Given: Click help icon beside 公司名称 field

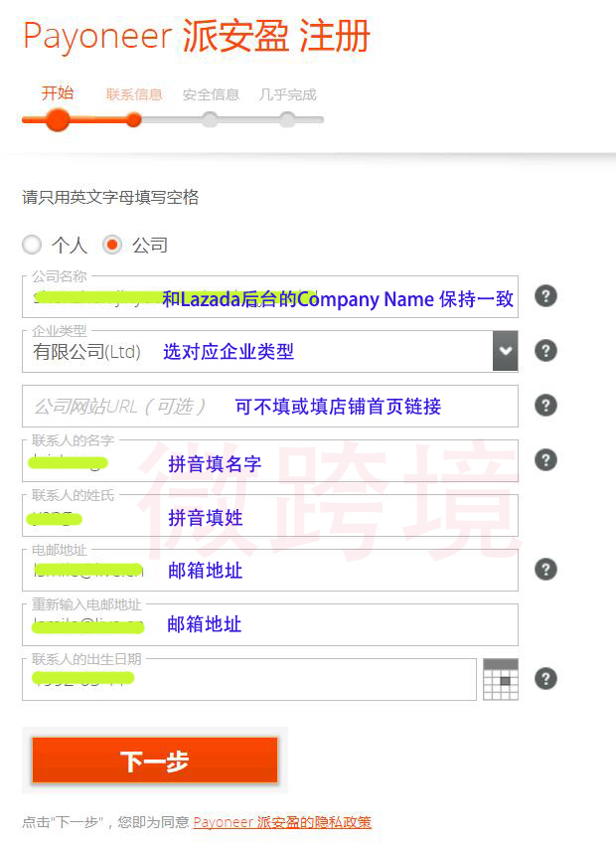Looking at the screenshot, I should pos(544,296).
